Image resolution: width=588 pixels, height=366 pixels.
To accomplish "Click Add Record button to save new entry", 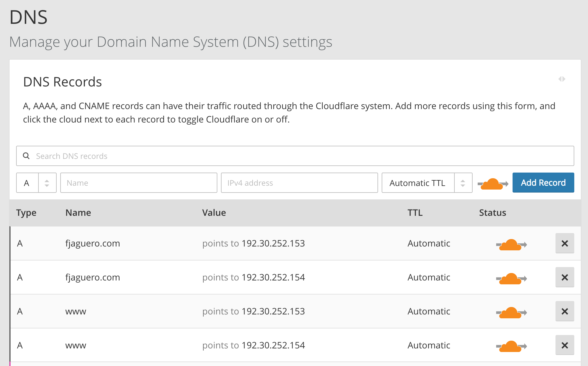I will coord(542,183).
